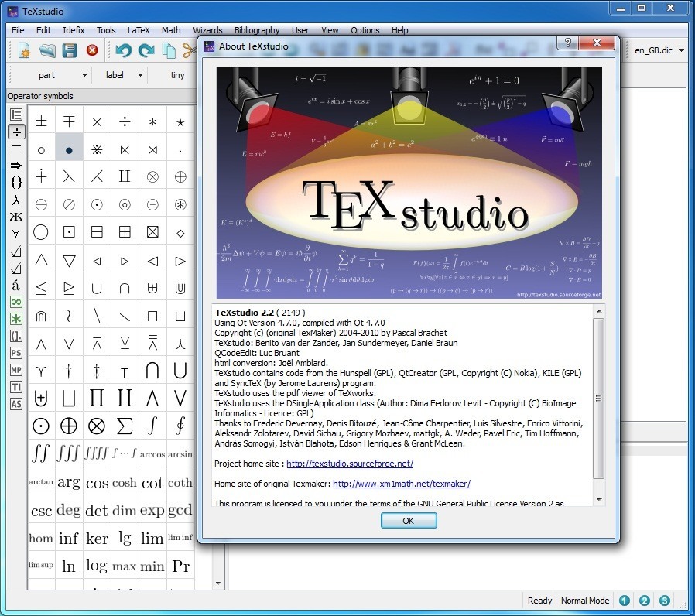The height and width of the screenshot is (616, 695).
Task: Insert the lim function
Action: [152, 538]
